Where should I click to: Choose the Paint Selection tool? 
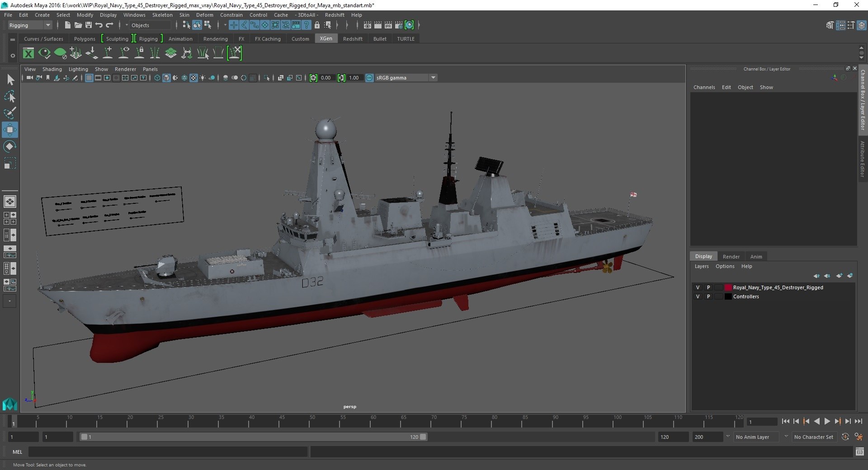pyautogui.click(x=10, y=113)
